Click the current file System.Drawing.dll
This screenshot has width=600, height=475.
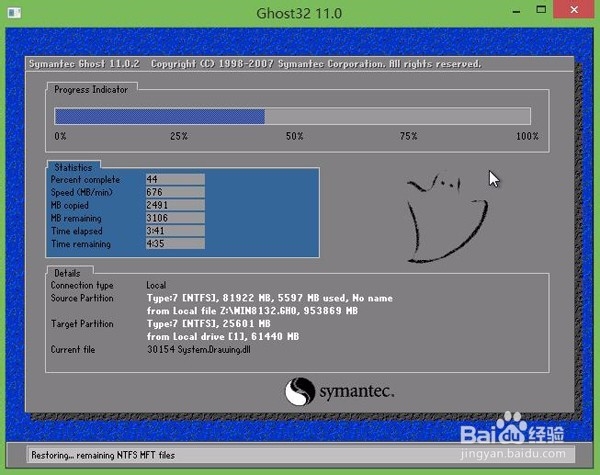(x=199, y=349)
